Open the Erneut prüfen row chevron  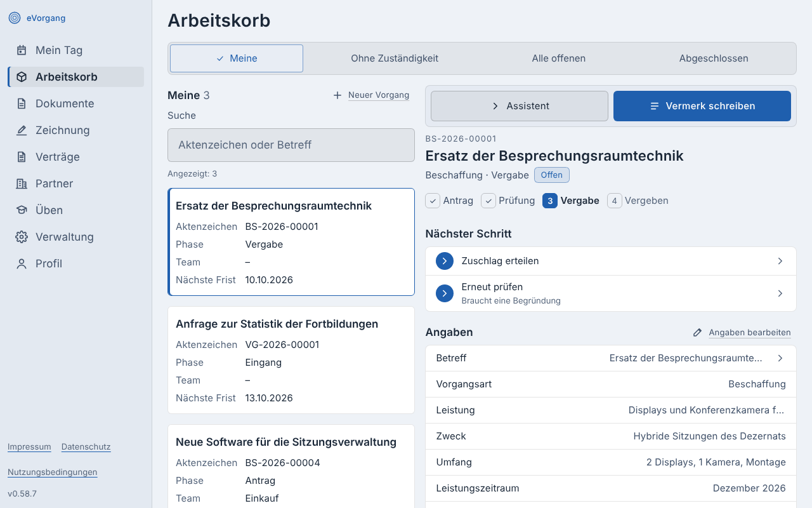click(780, 293)
